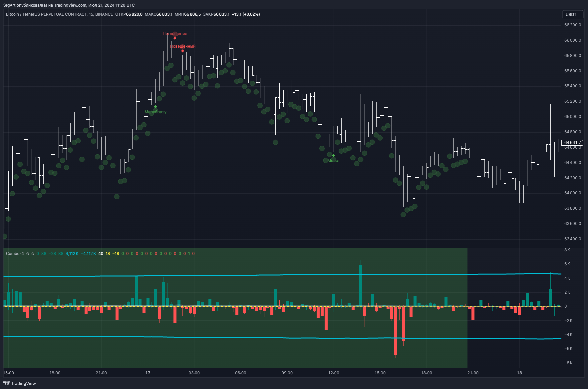Click the 6K label on indicator scale
This screenshot has width=588, height=389.
pyautogui.click(x=567, y=264)
